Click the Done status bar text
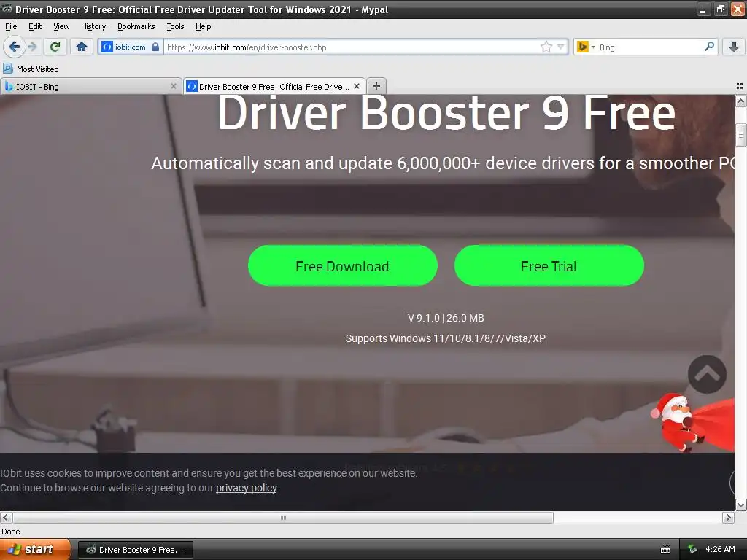This screenshot has height=560, width=747. [10, 532]
